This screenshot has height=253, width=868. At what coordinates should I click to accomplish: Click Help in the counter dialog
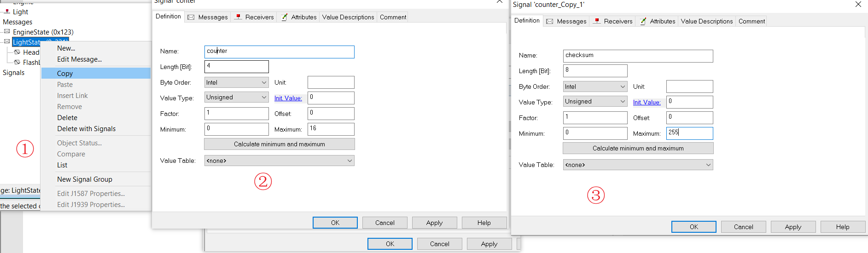point(484,223)
